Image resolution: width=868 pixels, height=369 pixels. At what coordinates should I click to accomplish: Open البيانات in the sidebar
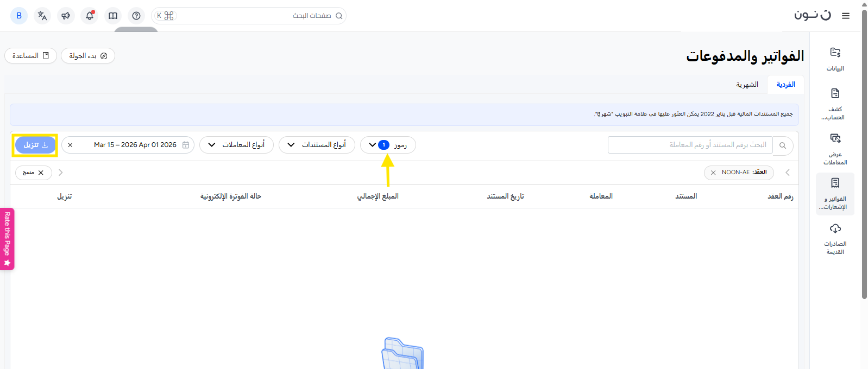[x=835, y=59]
